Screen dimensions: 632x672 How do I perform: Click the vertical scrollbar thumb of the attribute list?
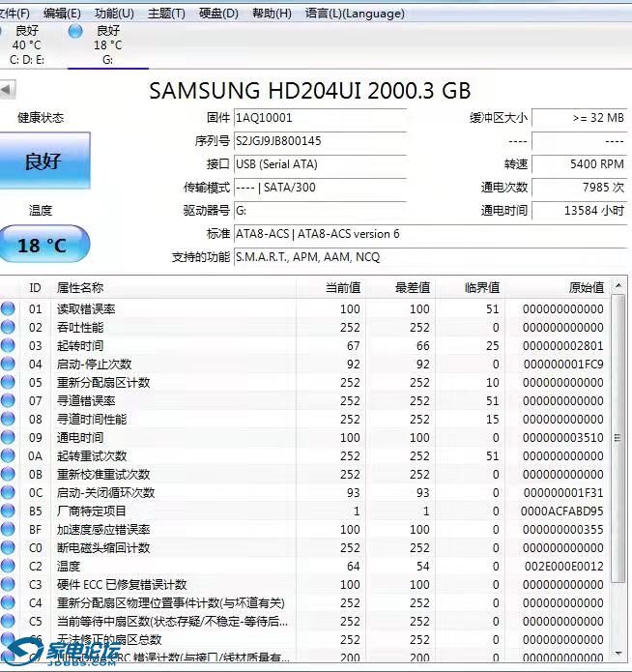[x=618, y=438]
